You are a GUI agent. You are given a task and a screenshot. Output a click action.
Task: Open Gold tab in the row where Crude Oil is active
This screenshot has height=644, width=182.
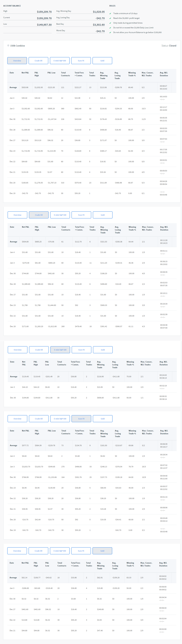click(103, 215)
